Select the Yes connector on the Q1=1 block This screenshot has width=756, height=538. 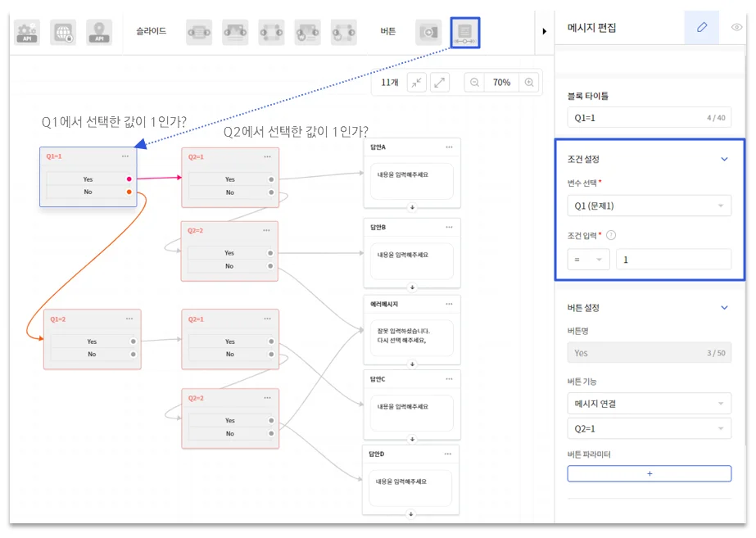[129, 179]
